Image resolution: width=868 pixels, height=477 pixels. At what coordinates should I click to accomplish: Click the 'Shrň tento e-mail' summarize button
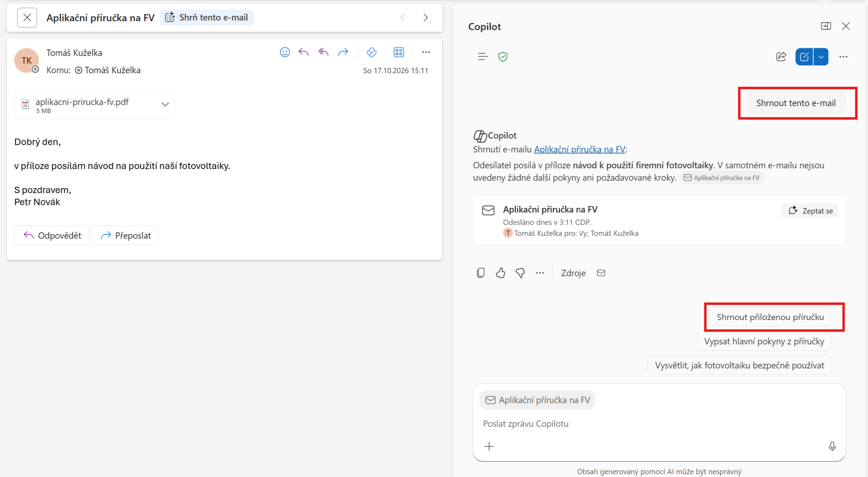207,18
